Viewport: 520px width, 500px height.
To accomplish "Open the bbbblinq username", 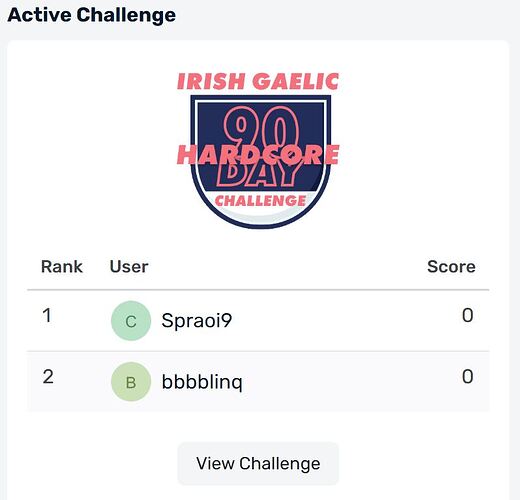I will tap(202, 382).
